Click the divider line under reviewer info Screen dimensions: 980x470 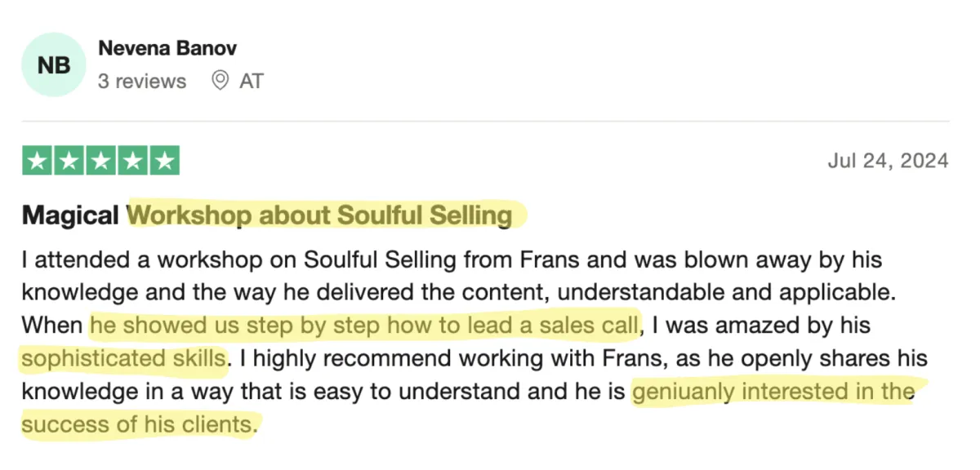tap(485, 122)
